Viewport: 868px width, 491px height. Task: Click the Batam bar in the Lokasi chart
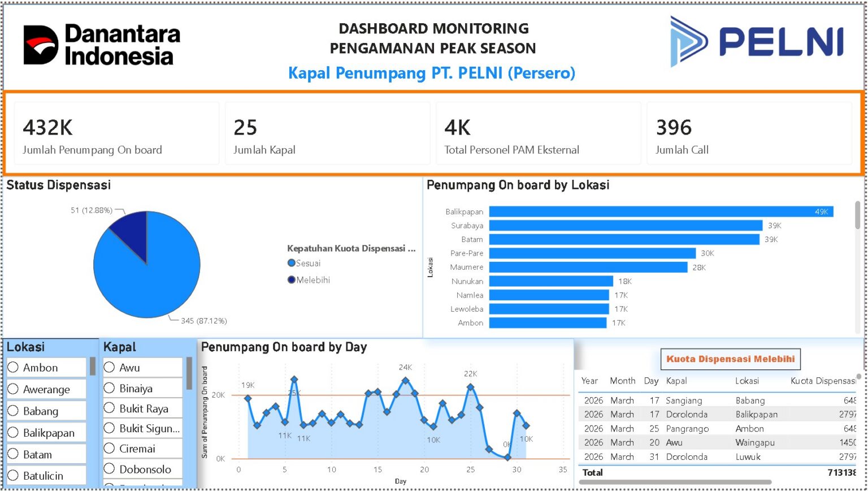click(x=624, y=239)
